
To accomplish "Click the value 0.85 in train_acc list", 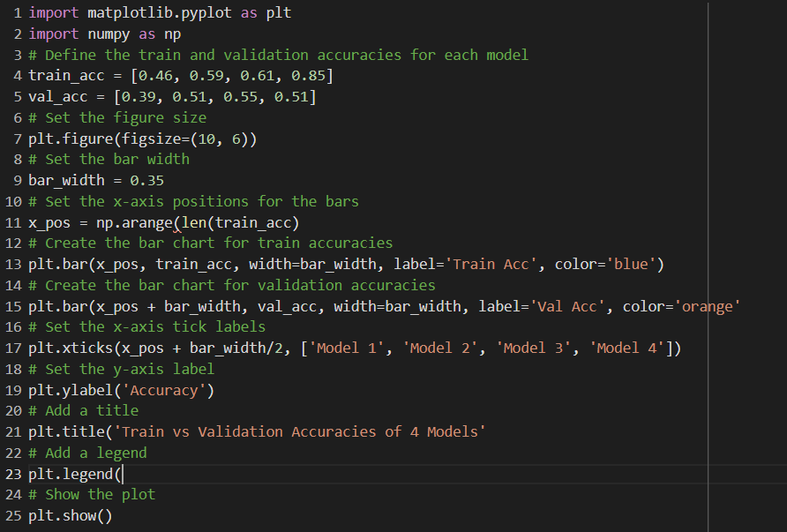I will 308,76.
